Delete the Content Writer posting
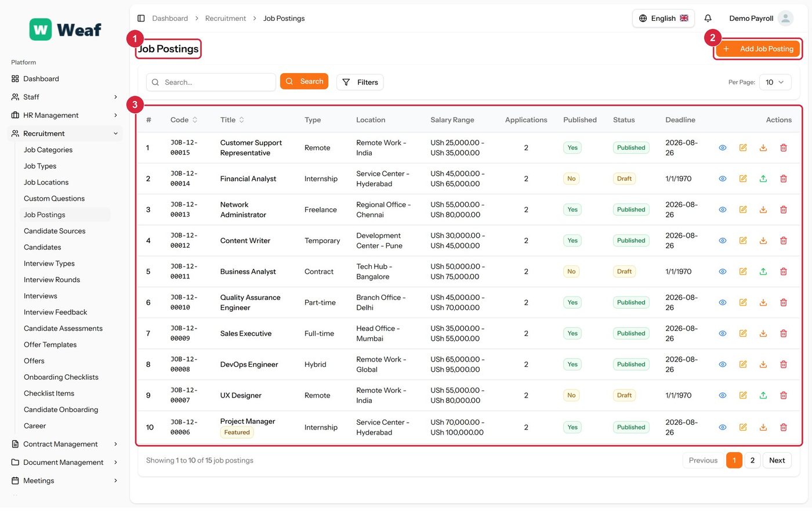Viewport: 812px width, 513px height. (784, 241)
